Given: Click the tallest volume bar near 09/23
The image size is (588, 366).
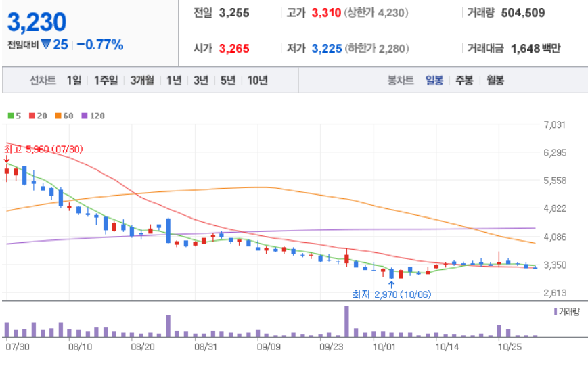Looking at the screenshot, I should point(346,322).
